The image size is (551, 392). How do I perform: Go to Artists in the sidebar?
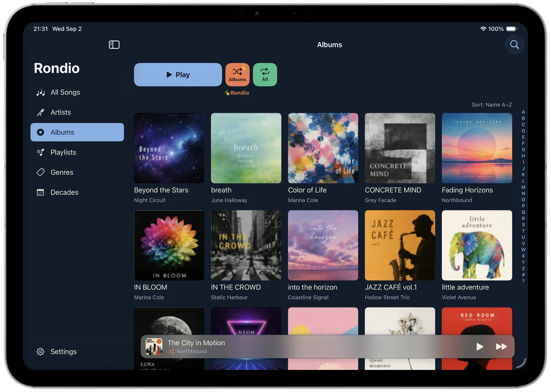(77, 112)
